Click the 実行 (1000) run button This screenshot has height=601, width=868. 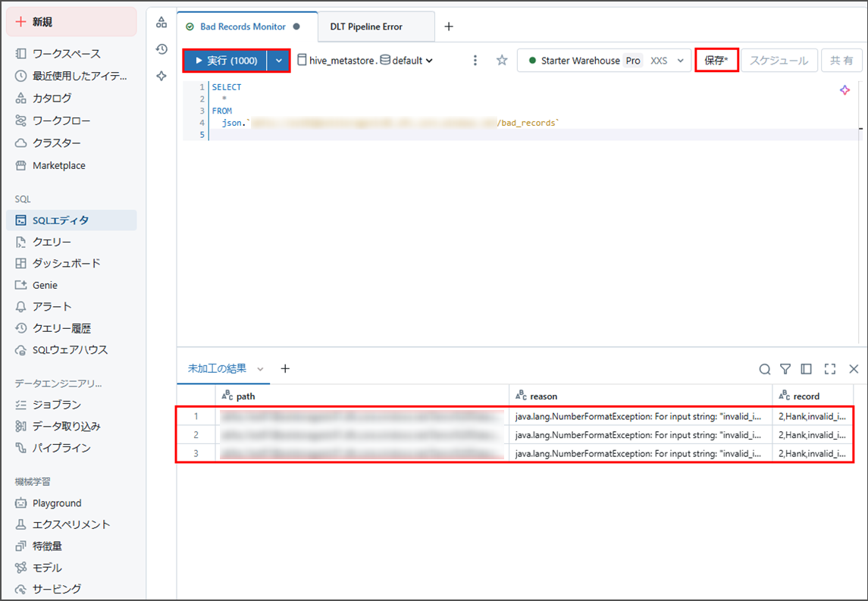coord(225,61)
